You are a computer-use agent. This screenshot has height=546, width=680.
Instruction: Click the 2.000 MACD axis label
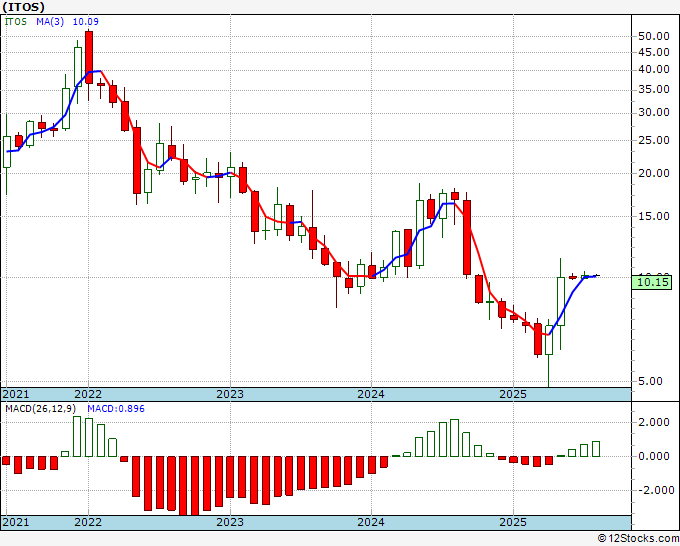[656, 422]
